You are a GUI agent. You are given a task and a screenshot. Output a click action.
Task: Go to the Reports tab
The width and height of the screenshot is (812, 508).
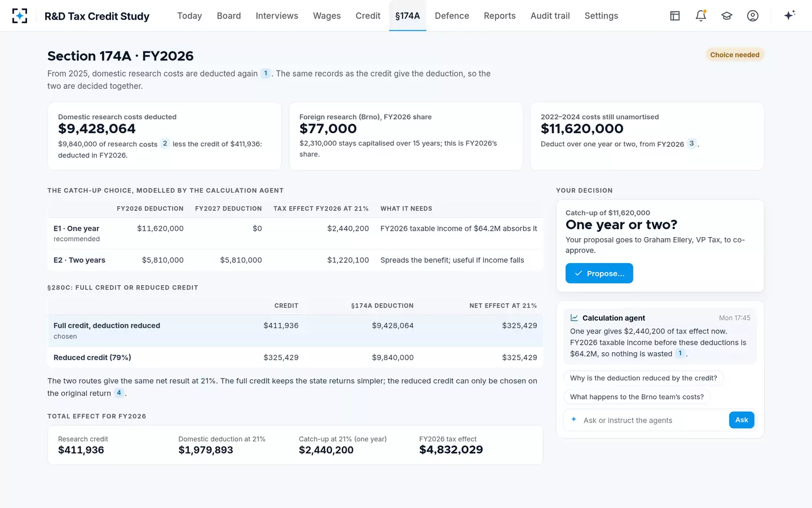[x=500, y=16]
